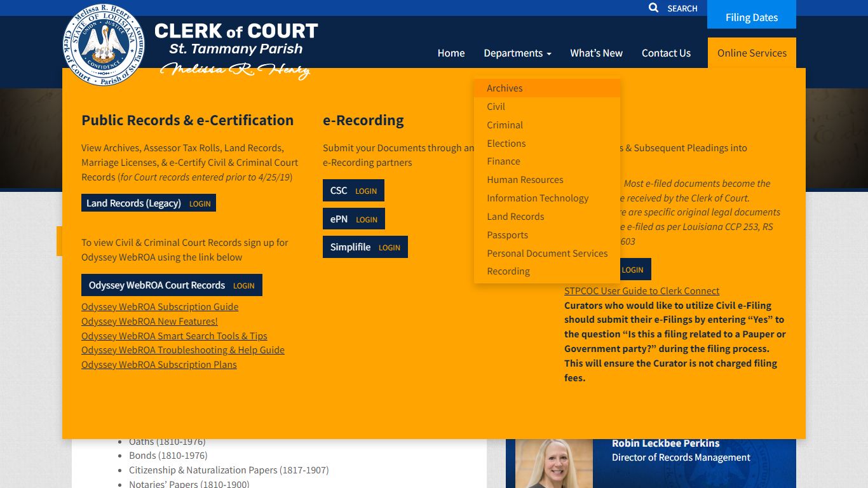Click the Robin Leckbee Perkins name
The width and height of the screenshot is (868, 488).
666,444
